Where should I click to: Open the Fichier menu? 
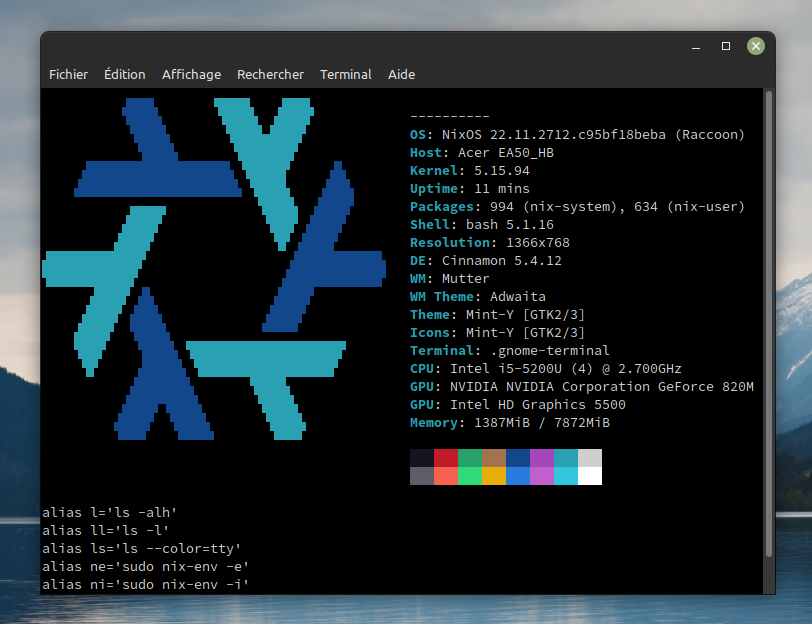click(68, 74)
